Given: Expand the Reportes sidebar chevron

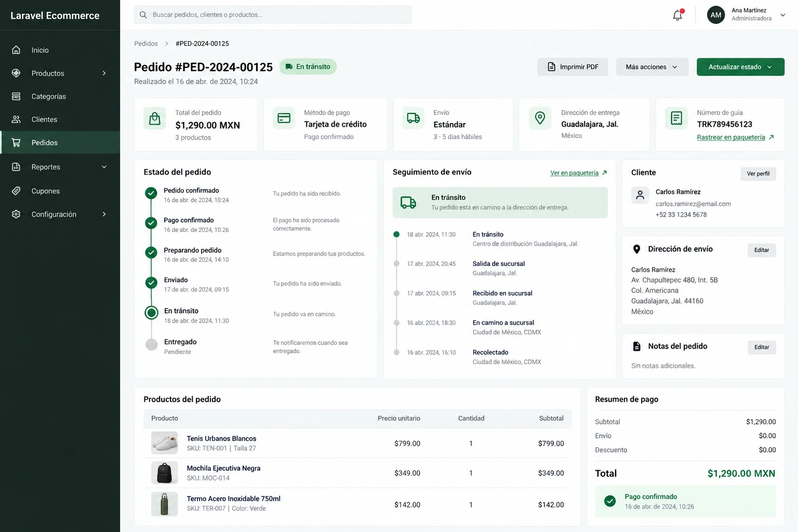Looking at the screenshot, I should coord(104,167).
